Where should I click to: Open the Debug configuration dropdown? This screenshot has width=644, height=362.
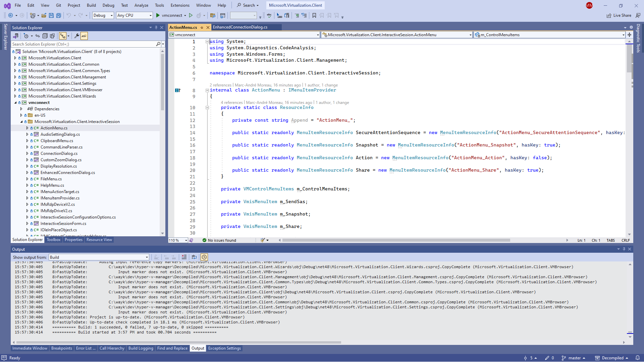pos(103,15)
